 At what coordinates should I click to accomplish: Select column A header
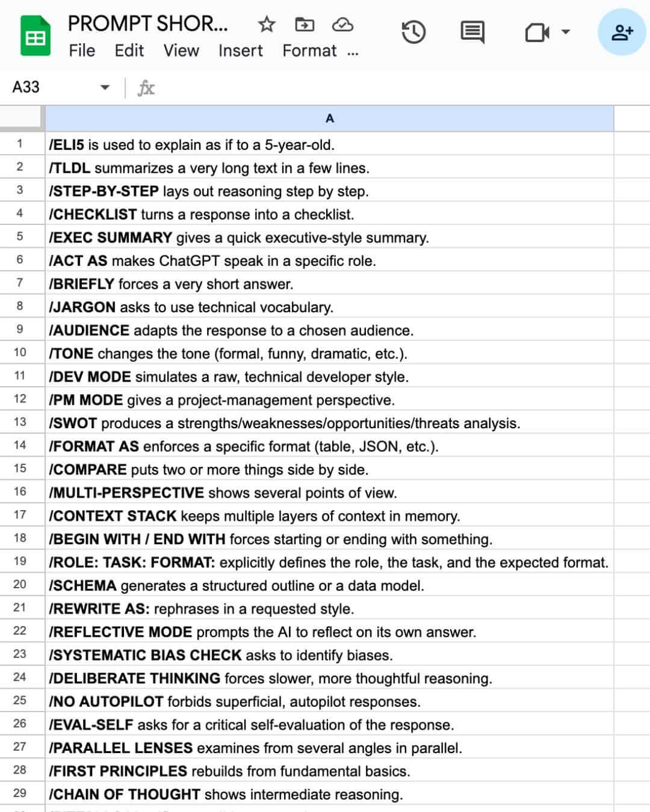click(329, 118)
